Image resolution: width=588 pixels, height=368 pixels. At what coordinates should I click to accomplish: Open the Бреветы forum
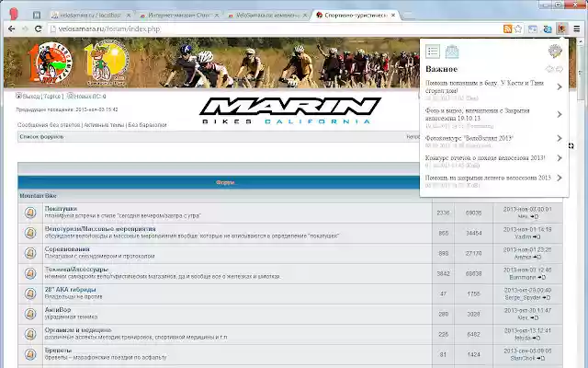point(58,351)
